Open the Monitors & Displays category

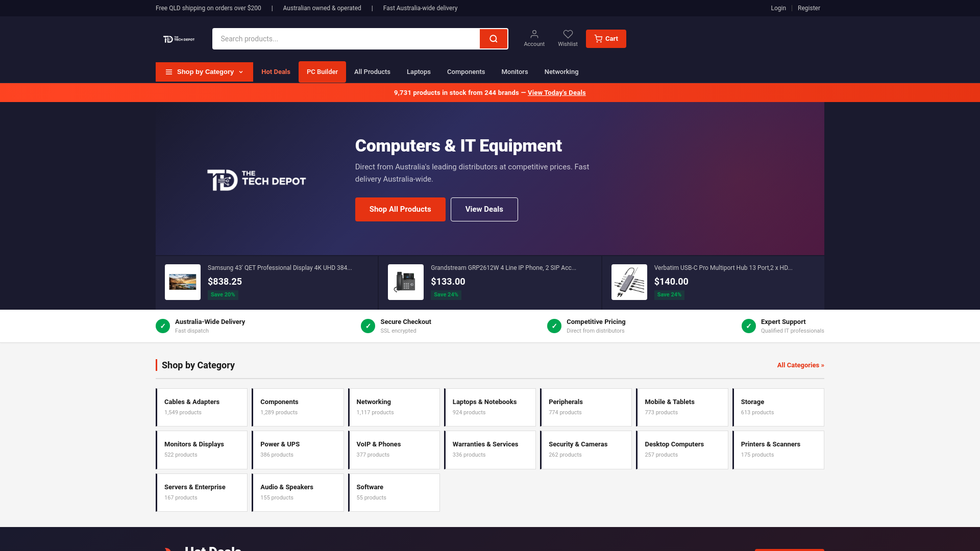tap(202, 450)
